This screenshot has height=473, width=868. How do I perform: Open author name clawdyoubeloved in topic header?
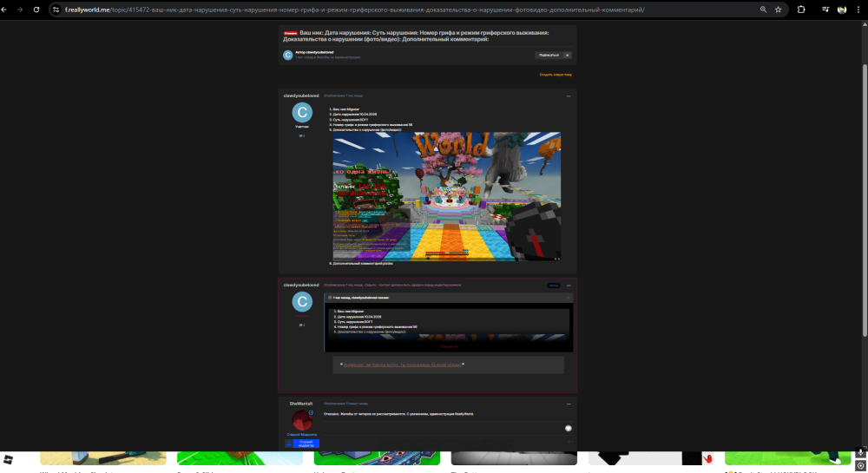(319, 53)
